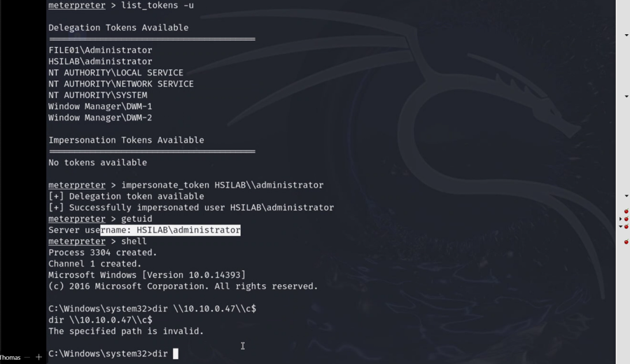Click the meterpreter shell command line
The image size is (630, 364).
[x=97, y=241]
